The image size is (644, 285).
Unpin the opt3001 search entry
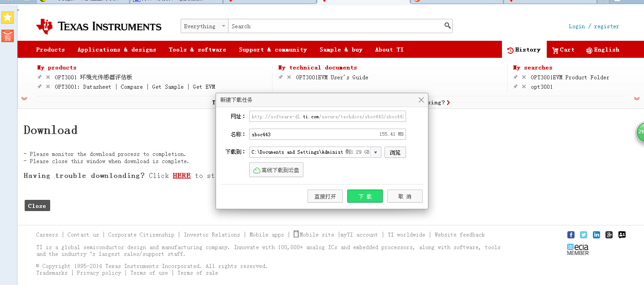(x=515, y=86)
